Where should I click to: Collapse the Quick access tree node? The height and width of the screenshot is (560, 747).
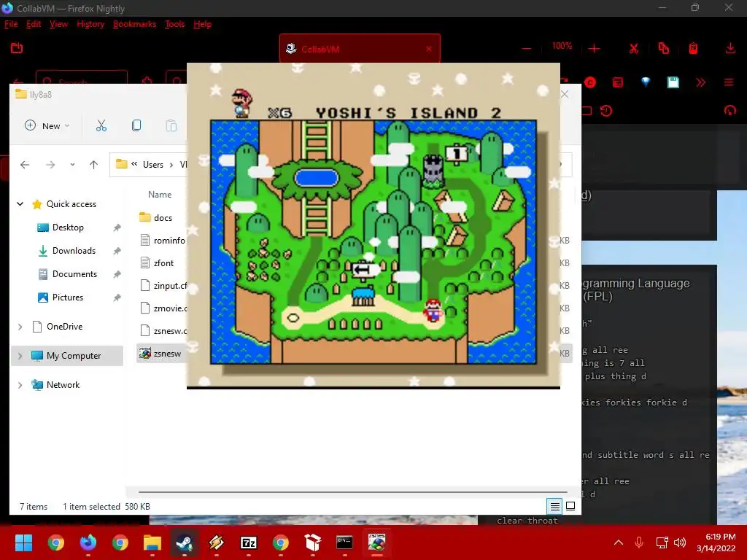(x=20, y=204)
